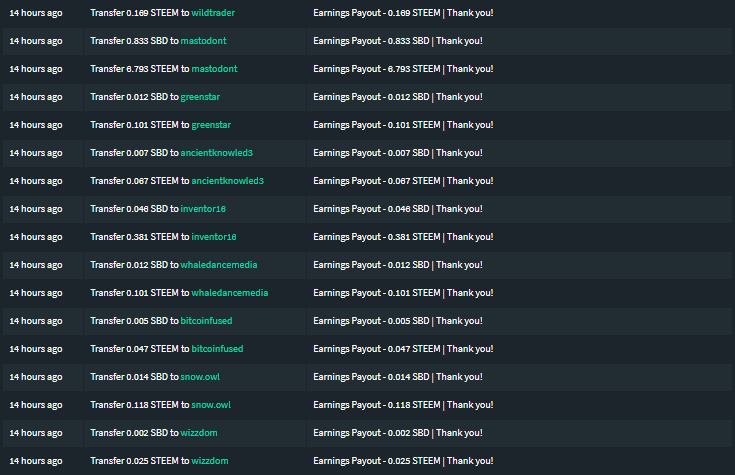This screenshot has width=735, height=475.
Task: Open bitcoinfused link in 0.005 SBD row
Action: coord(206,321)
